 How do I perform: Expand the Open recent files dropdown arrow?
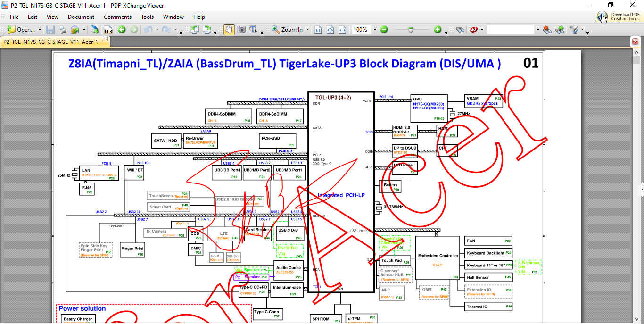40,30
